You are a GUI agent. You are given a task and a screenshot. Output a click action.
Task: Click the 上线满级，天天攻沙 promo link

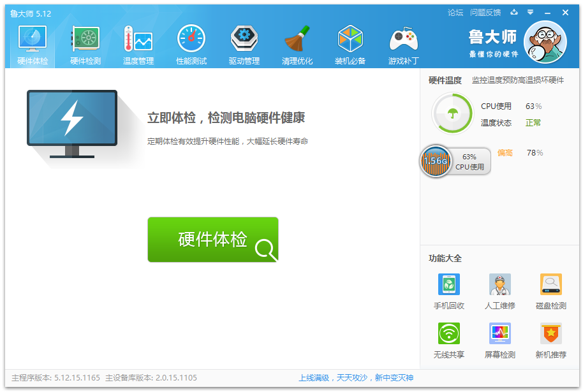[x=356, y=378]
